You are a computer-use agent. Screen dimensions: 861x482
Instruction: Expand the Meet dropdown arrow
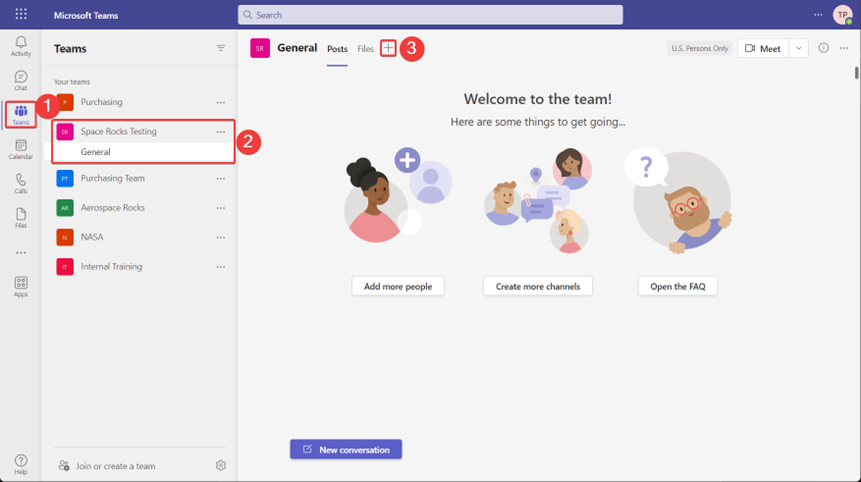pos(799,48)
